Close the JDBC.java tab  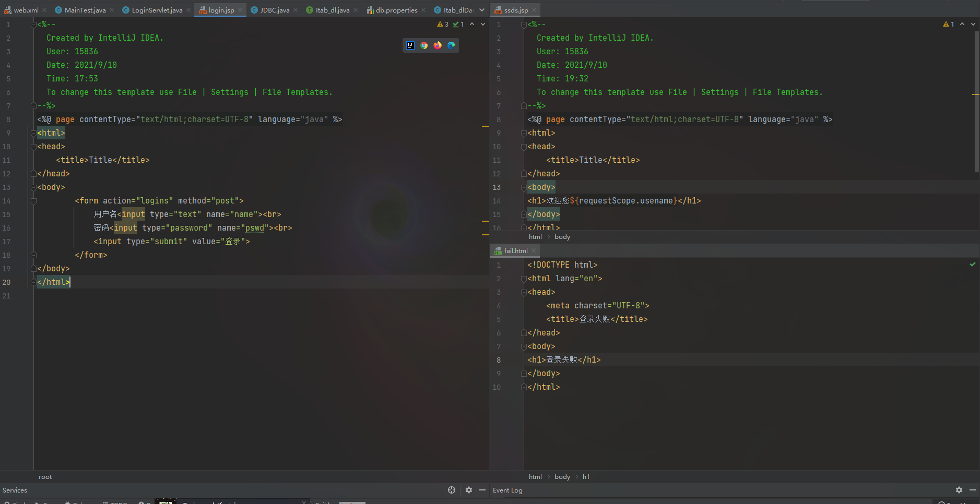[296, 10]
